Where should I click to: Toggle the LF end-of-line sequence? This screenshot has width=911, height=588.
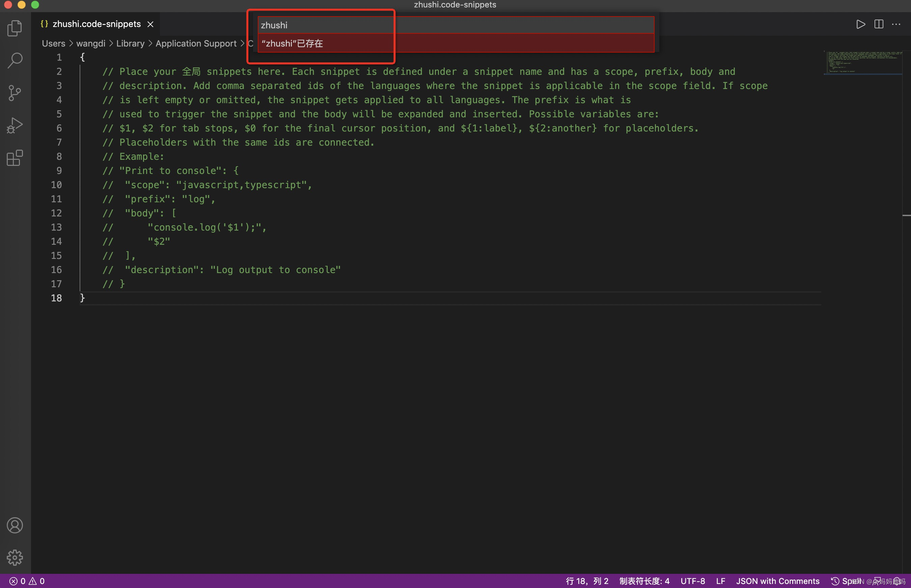pyautogui.click(x=720, y=581)
